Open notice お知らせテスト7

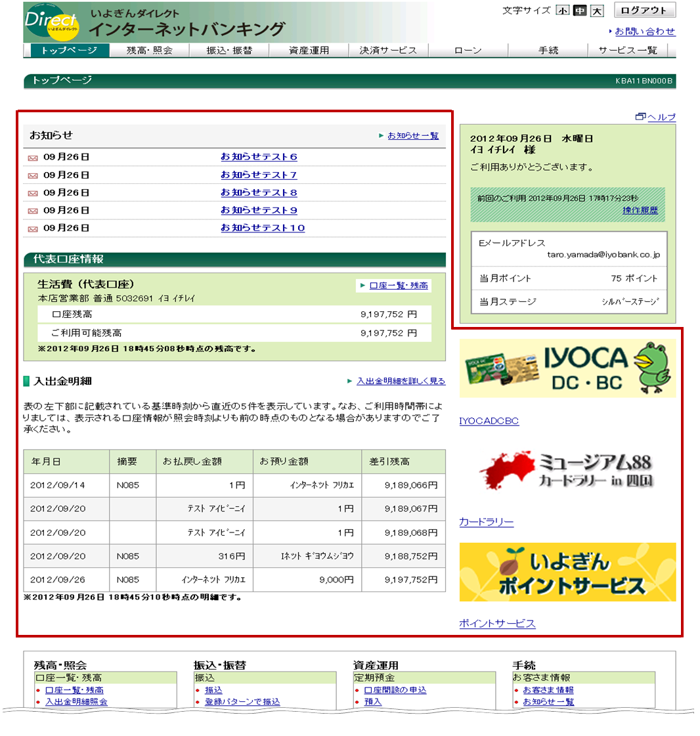259,175
